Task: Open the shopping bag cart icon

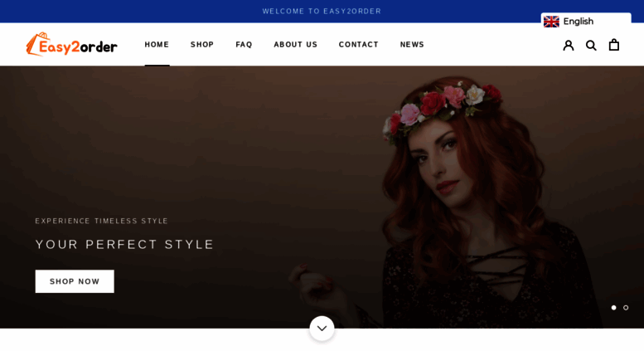Action: (614, 44)
